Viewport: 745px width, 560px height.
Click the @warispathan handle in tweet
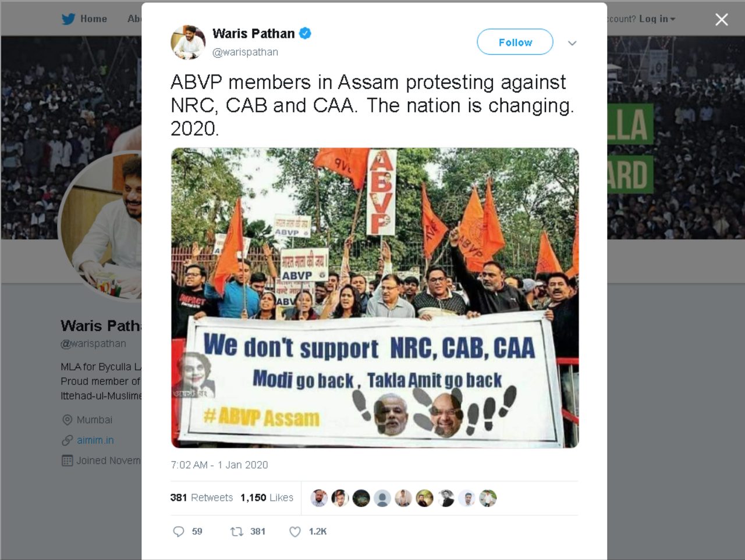coord(245,52)
